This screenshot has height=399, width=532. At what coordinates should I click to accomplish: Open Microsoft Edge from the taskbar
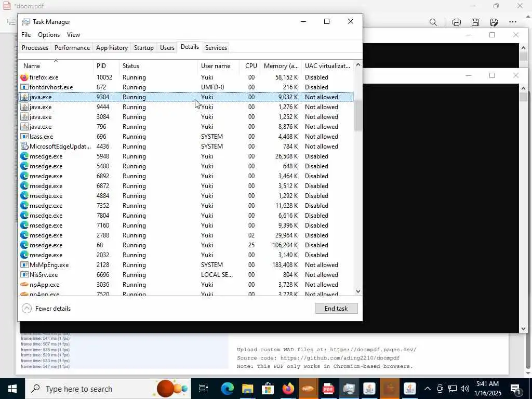[228, 389]
